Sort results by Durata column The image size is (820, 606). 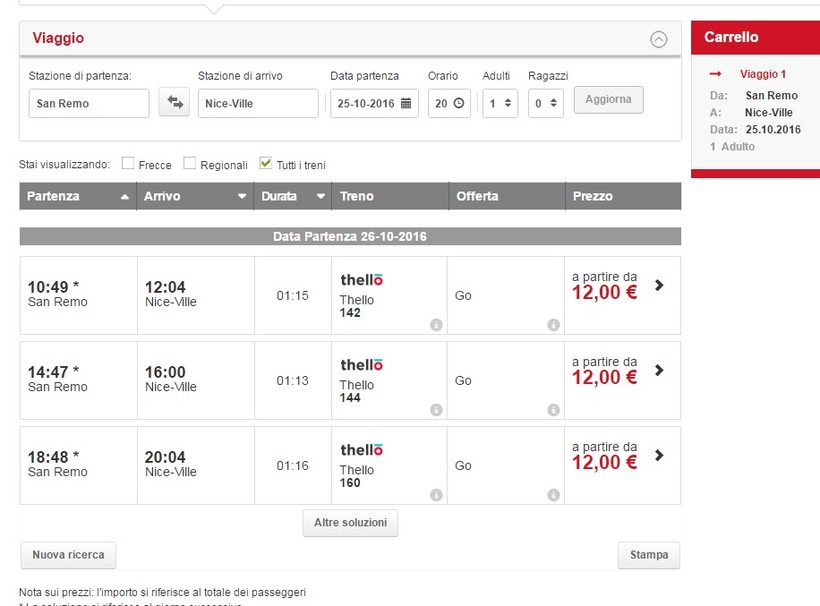point(294,197)
